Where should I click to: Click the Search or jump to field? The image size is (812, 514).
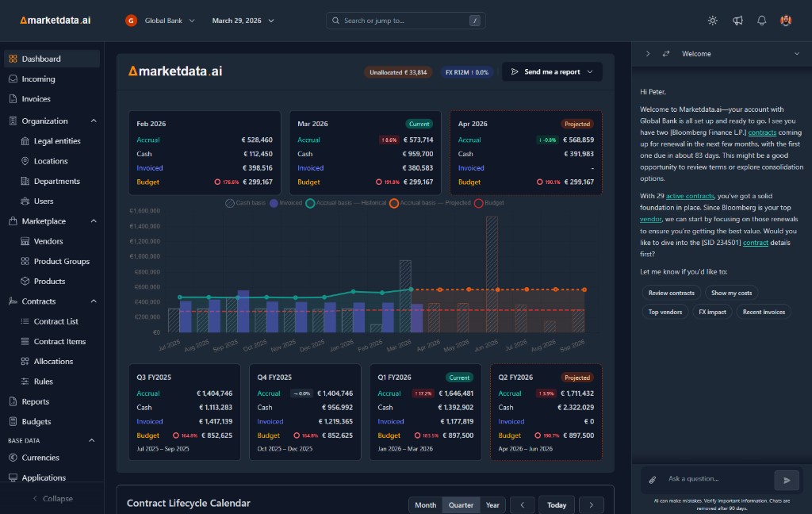(x=405, y=21)
